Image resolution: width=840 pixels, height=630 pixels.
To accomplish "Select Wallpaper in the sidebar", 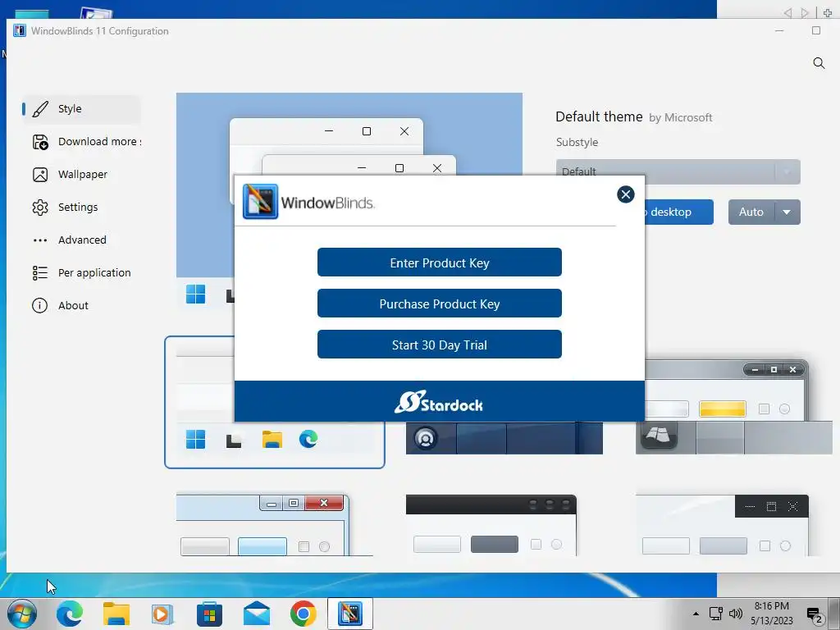I will pos(81,175).
